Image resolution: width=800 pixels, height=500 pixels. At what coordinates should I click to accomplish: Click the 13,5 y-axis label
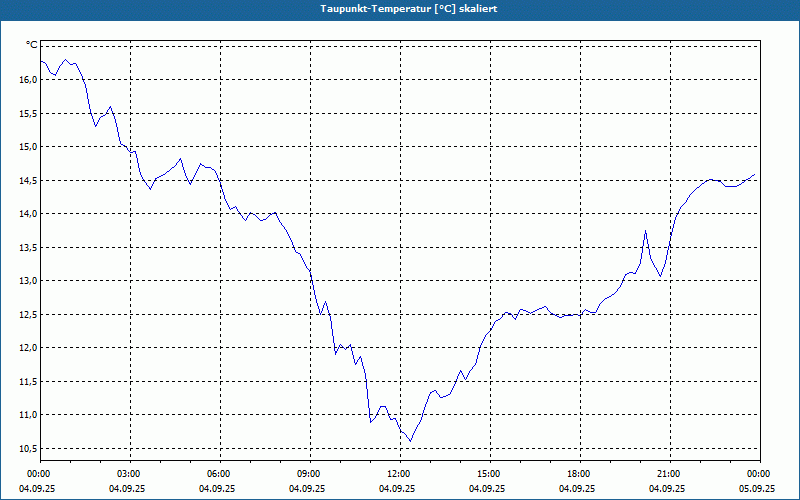[x=29, y=247]
